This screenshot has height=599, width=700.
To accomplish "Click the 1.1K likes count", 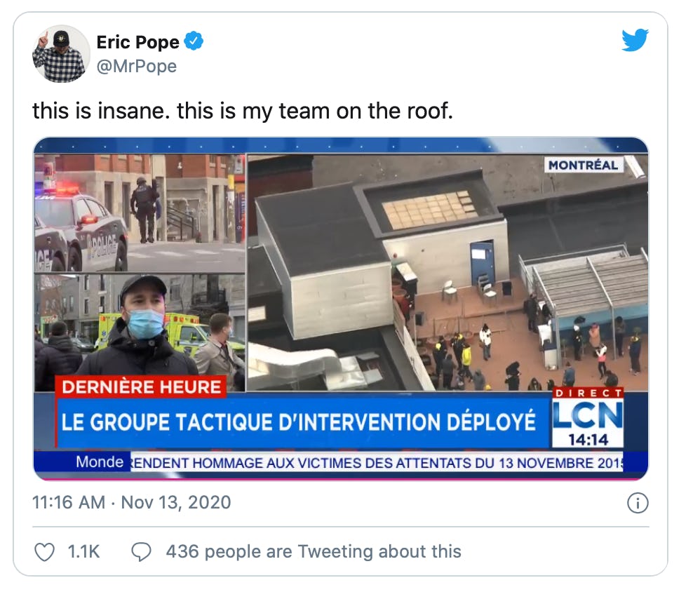I will pyautogui.click(x=83, y=552).
